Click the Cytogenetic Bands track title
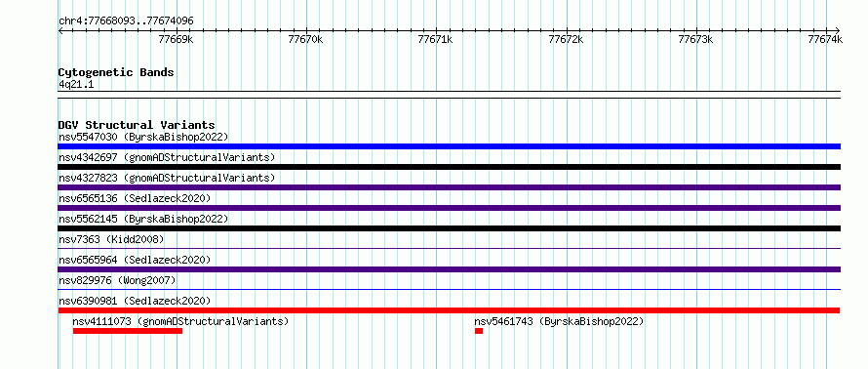The height and width of the screenshot is (369, 868). (116, 72)
